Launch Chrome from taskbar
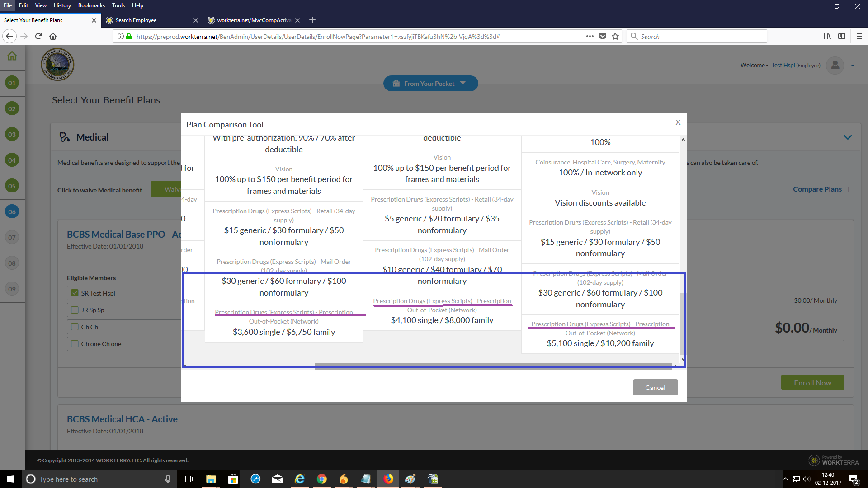 [x=322, y=479]
